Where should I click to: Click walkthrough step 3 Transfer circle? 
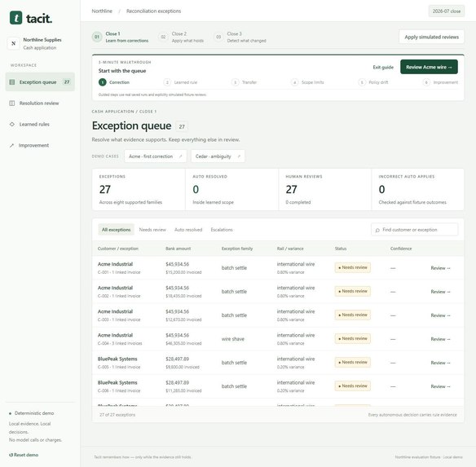[236, 82]
